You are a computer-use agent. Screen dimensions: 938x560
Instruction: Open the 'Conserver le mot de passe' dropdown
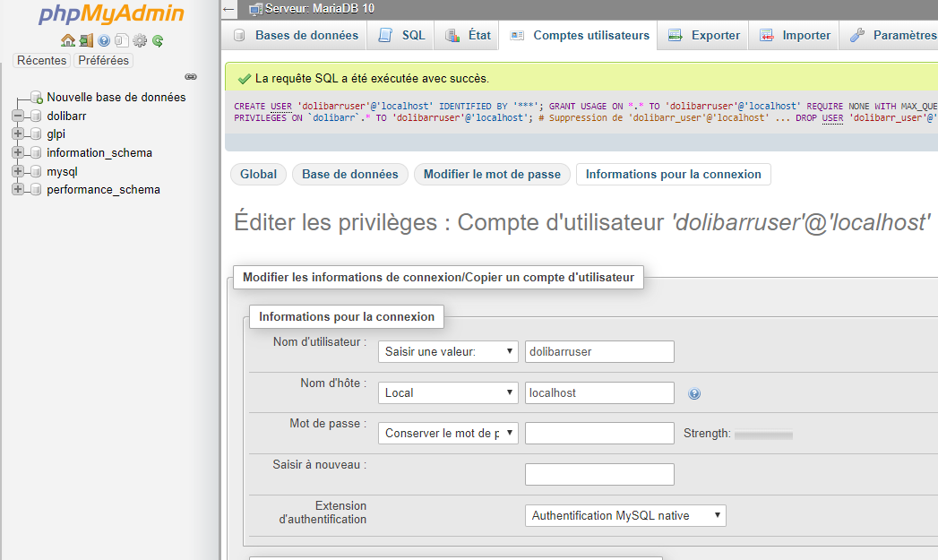point(448,433)
